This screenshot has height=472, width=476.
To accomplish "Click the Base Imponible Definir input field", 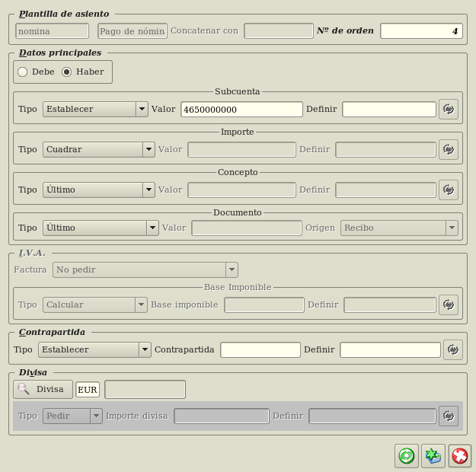I will pos(390,305).
